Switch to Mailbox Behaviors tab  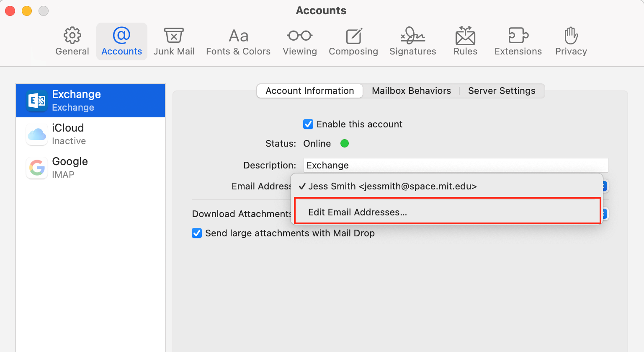coord(411,91)
